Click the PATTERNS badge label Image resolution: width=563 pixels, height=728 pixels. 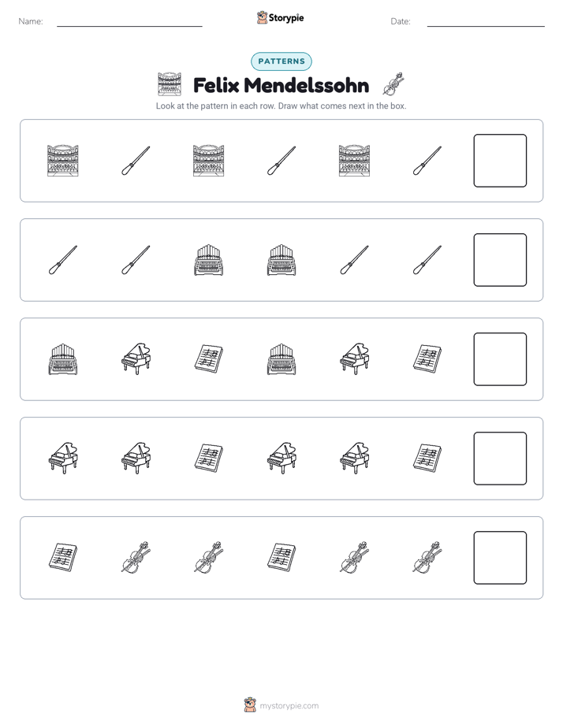tap(281, 61)
